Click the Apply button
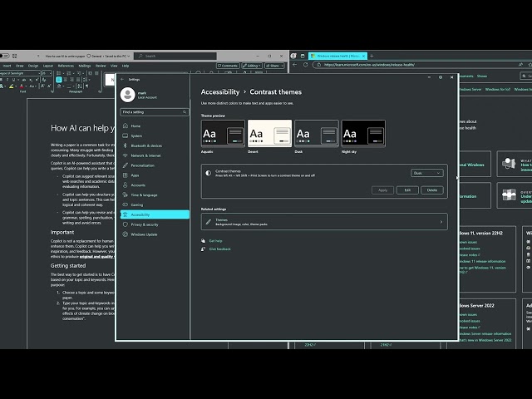 [x=382, y=190]
